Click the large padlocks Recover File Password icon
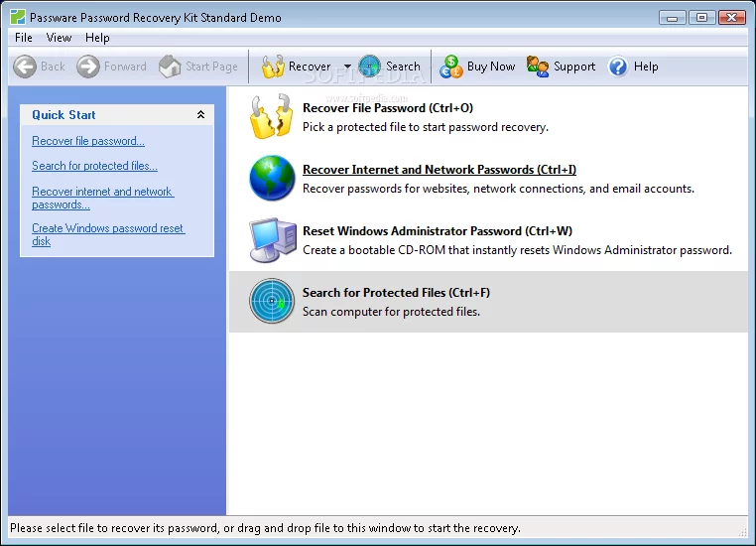 [272, 116]
